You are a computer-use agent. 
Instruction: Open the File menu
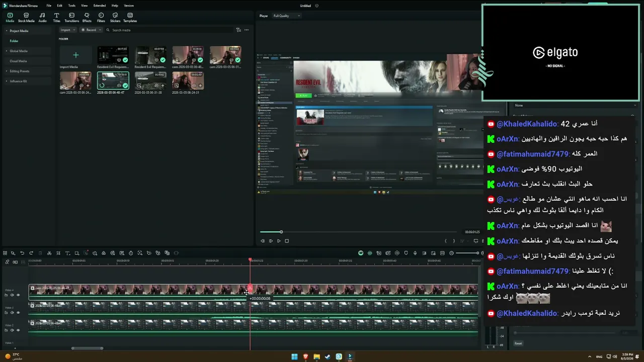pyautogui.click(x=49, y=6)
